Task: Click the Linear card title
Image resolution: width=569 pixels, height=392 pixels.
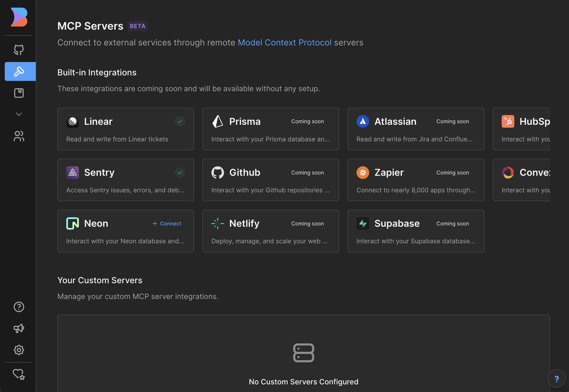Action: pyautogui.click(x=98, y=121)
